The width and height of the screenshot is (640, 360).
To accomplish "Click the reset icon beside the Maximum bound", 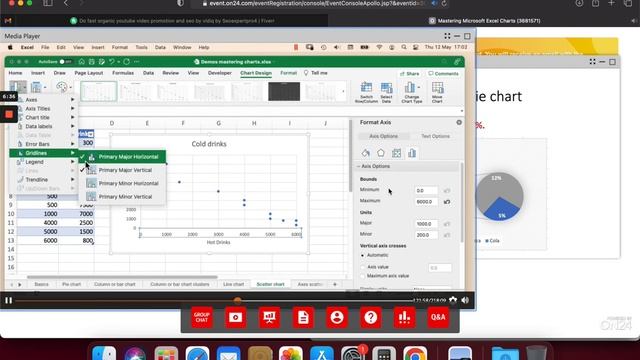I will point(447,202).
